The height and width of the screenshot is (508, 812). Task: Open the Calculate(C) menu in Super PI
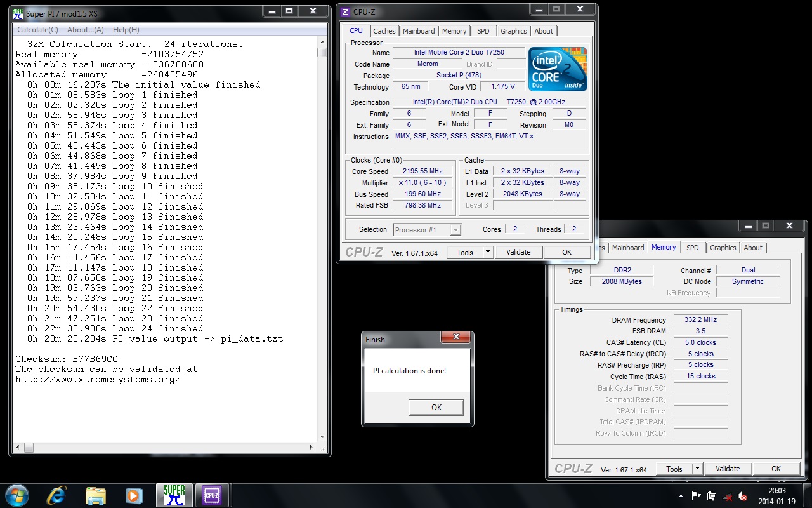[x=37, y=30]
